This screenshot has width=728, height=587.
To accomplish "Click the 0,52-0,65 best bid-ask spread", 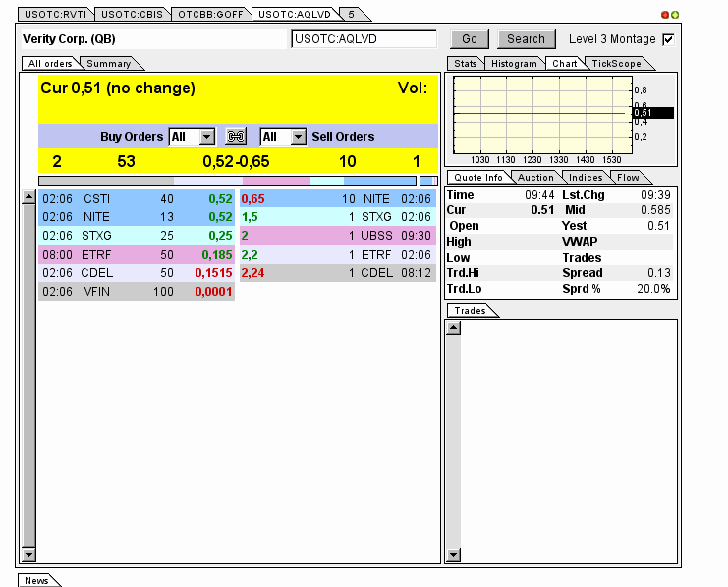I will click(236, 161).
